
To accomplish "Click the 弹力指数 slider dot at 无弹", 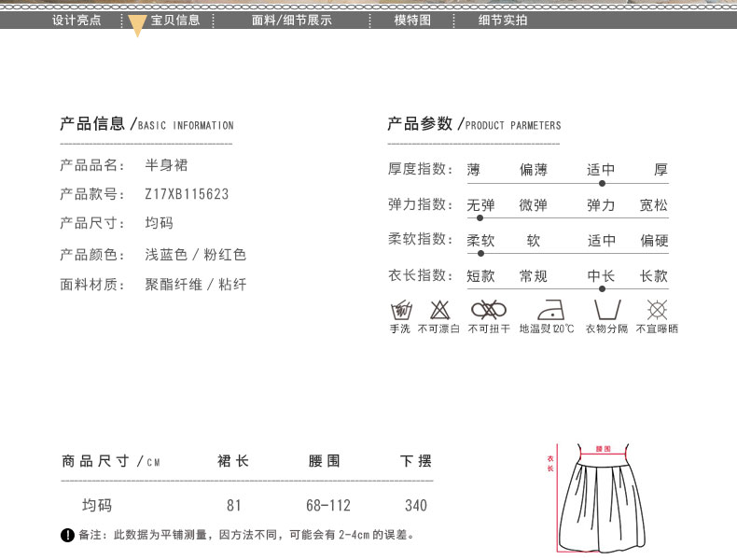I will point(480,218).
